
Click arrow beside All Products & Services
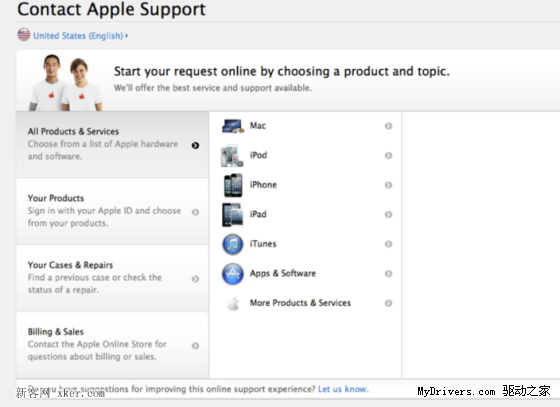195,145
